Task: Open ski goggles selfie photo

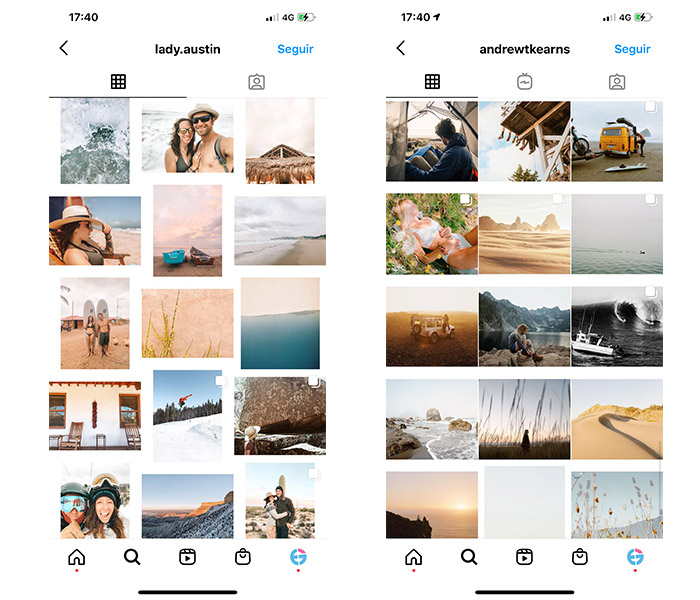Action: pos(95,500)
